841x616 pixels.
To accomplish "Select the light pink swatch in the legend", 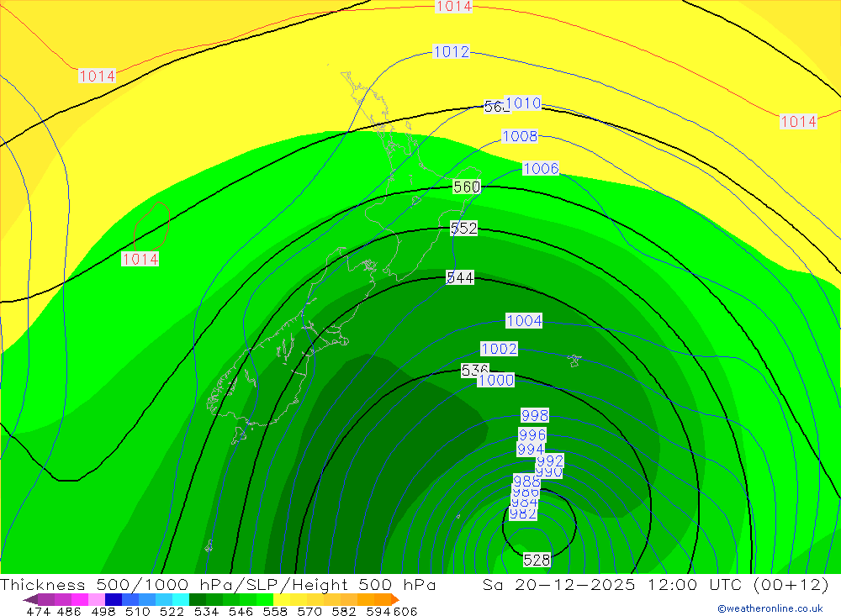I will tap(97, 599).
